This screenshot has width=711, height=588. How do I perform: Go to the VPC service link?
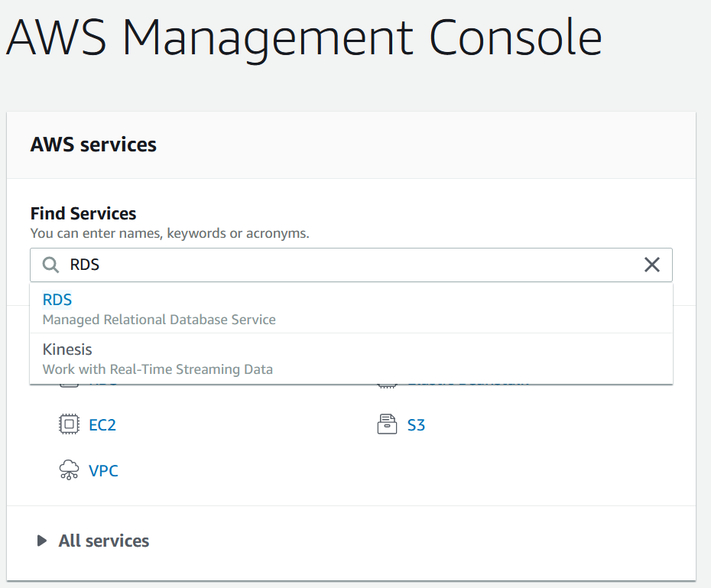point(103,470)
